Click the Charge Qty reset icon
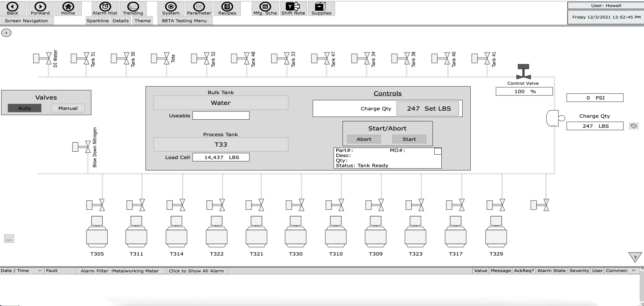 (x=634, y=126)
